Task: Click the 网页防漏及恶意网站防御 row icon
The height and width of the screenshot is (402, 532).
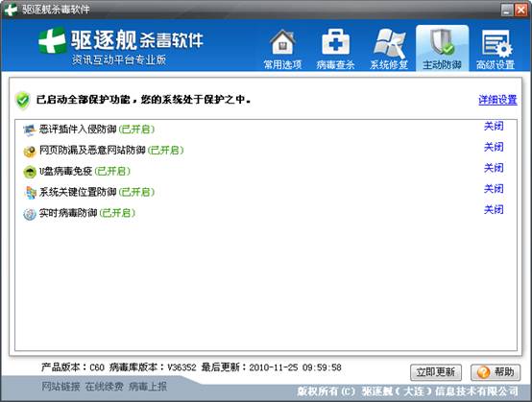Action: point(30,152)
